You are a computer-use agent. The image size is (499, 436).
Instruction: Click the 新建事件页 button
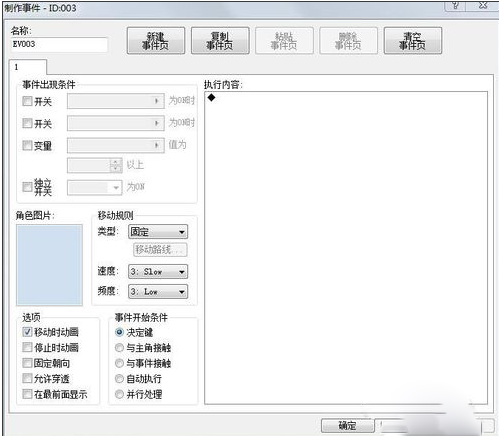(x=156, y=41)
